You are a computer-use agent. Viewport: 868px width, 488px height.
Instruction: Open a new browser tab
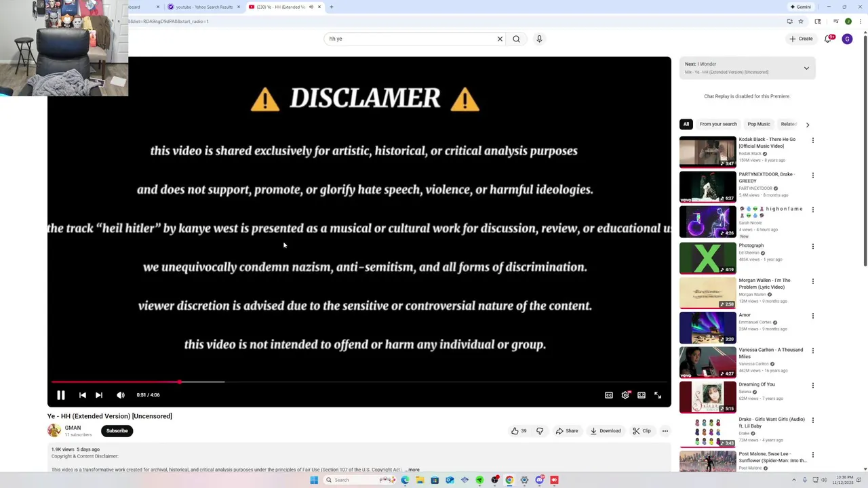(x=331, y=7)
